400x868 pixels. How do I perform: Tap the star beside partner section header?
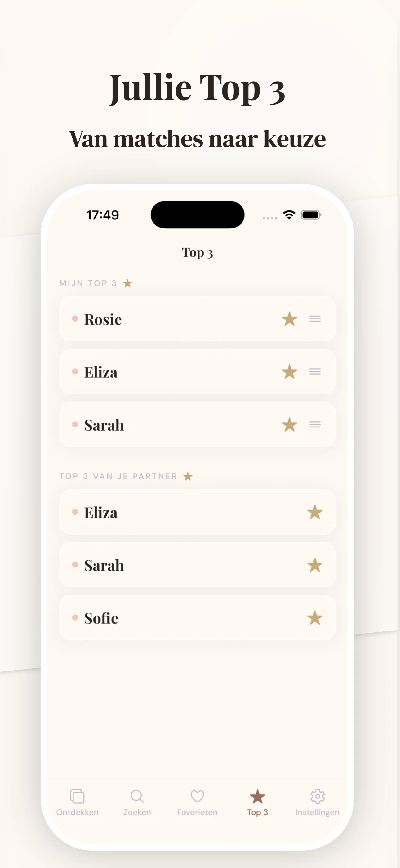pos(188,476)
